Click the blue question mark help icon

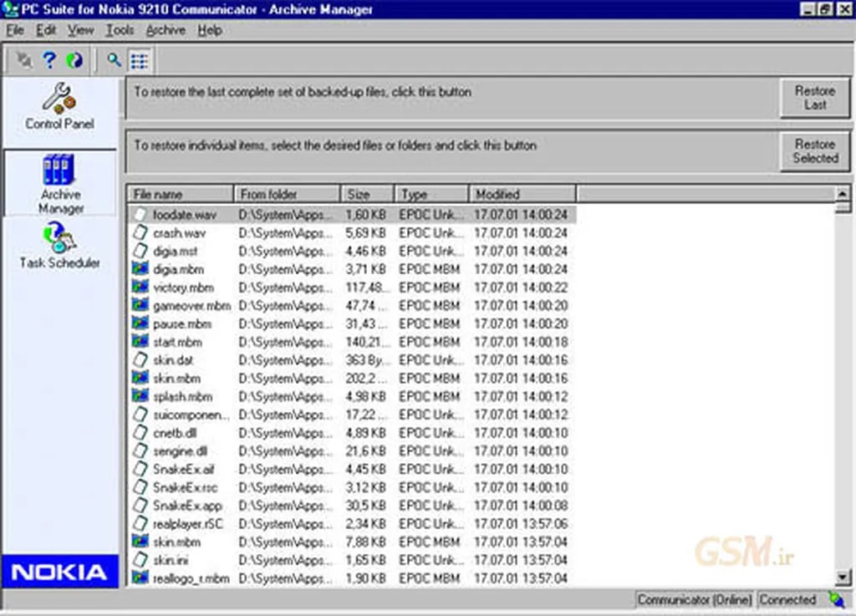(x=49, y=60)
